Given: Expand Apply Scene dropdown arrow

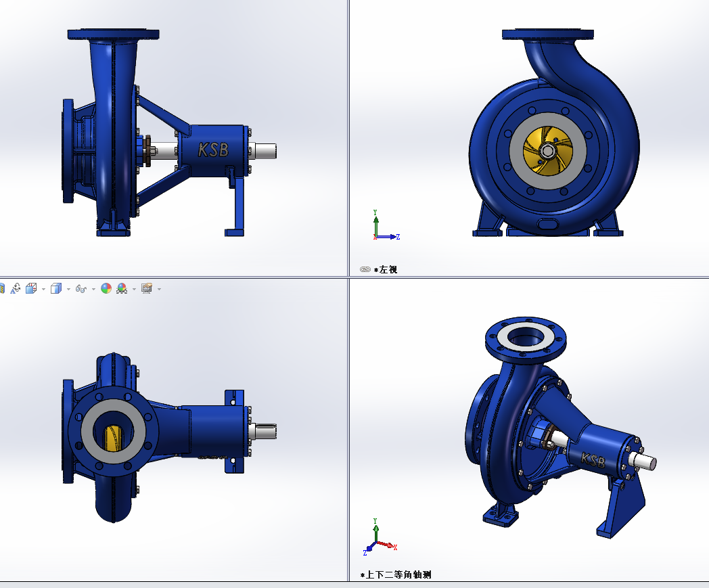Looking at the screenshot, I should click(x=135, y=289).
